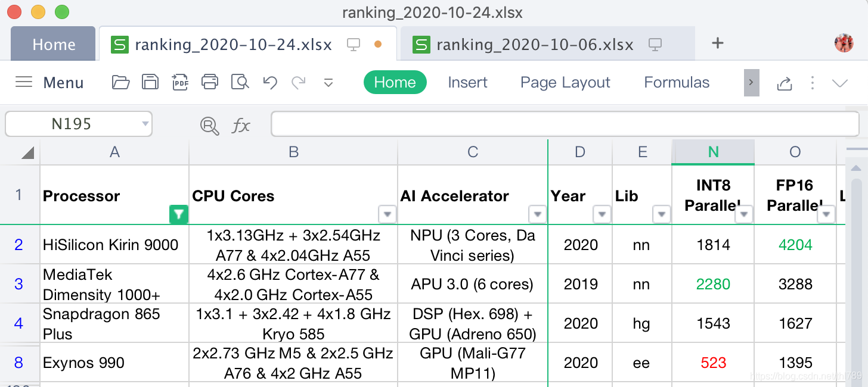Collapse the ribbon with the chevron
868x387 pixels.
[840, 83]
